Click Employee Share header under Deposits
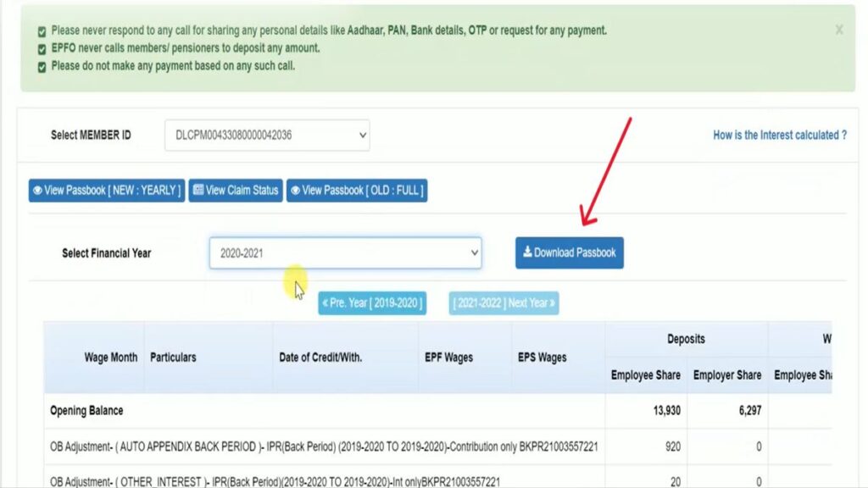The height and width of the screenshot is (488, 868). (x=645, y=375)
